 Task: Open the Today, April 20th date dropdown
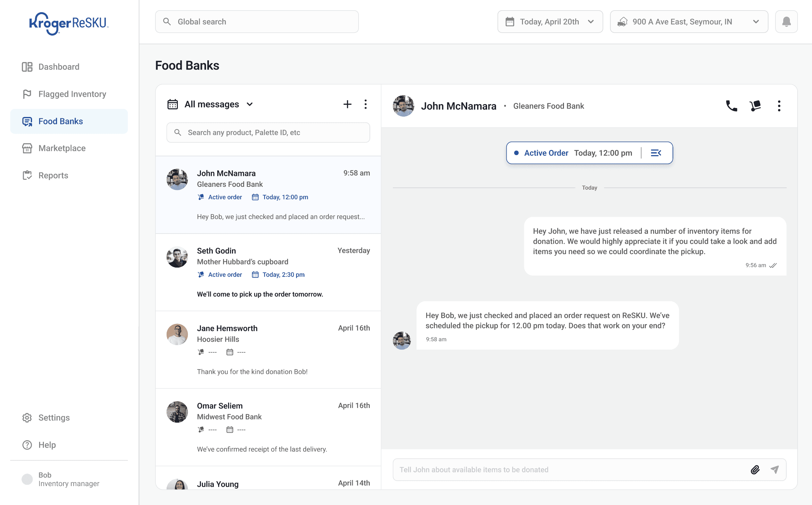pos(550,22)
